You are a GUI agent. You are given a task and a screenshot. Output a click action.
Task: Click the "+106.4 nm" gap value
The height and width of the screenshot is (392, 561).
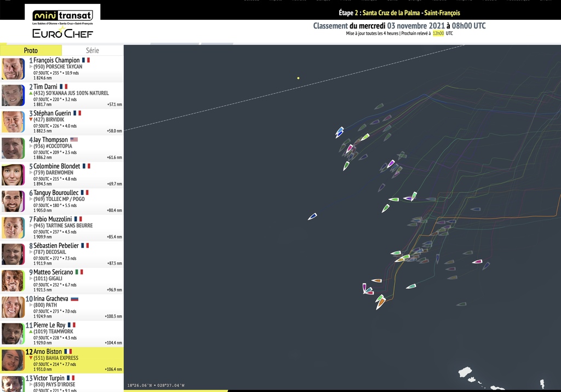[113, 369]
